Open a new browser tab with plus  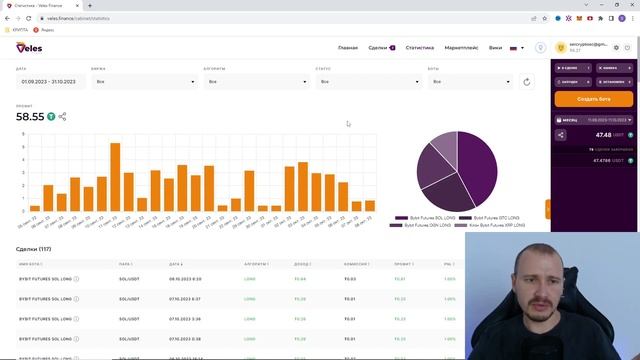coord(90,6)
